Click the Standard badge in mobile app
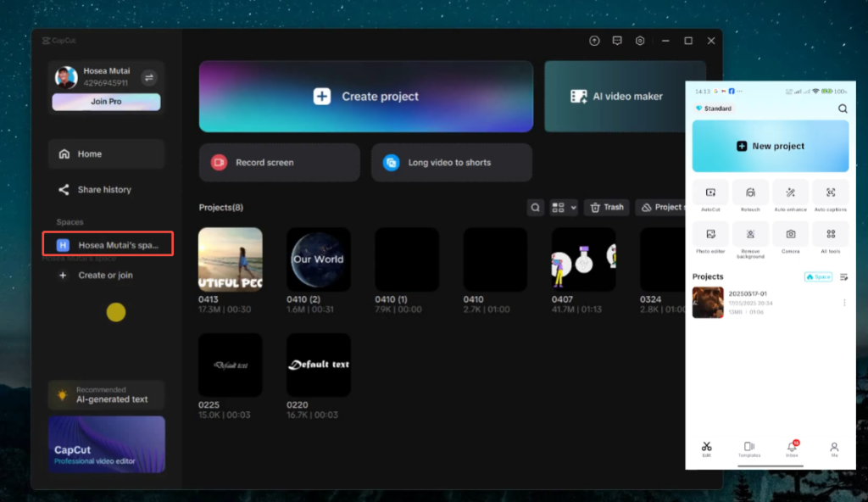Image resolution: width=868 pixels, height=502 pixels. click(x=714, y=109)
